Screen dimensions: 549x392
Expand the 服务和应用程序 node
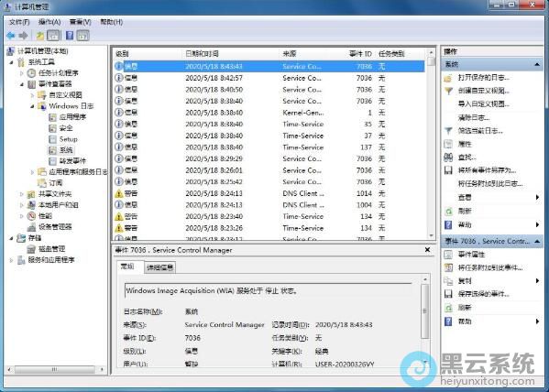click(x=12, y=260)
